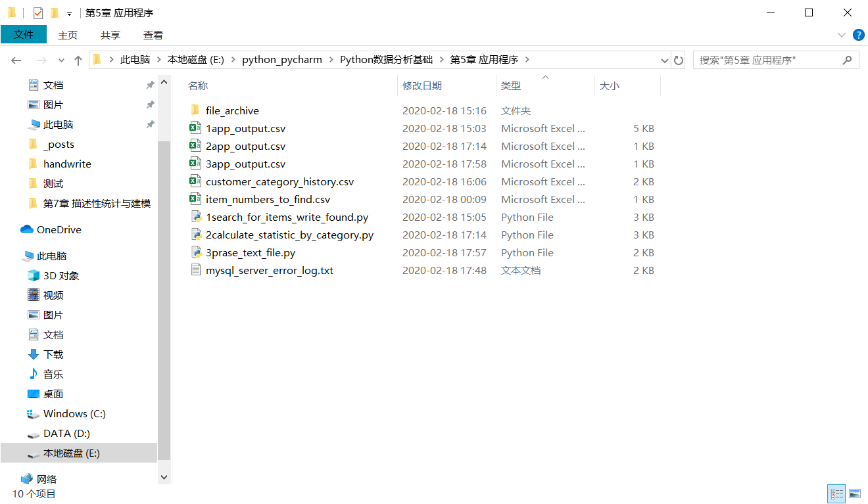
Task: Click the OneDrive cloud icon
Action: point(27,229)
